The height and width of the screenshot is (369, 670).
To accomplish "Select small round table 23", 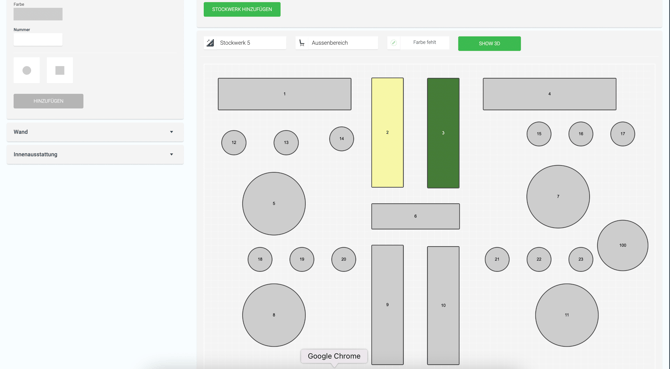I will (x=581, y=259).
